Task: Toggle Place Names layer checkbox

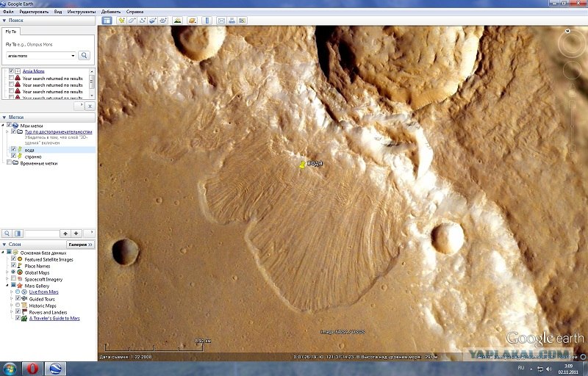Action: [x=13, y=266]
